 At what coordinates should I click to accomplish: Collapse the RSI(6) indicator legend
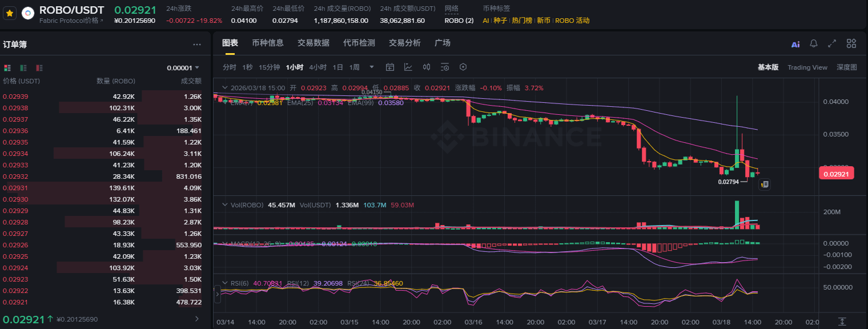pyautogui.click(x=224, y=283)
